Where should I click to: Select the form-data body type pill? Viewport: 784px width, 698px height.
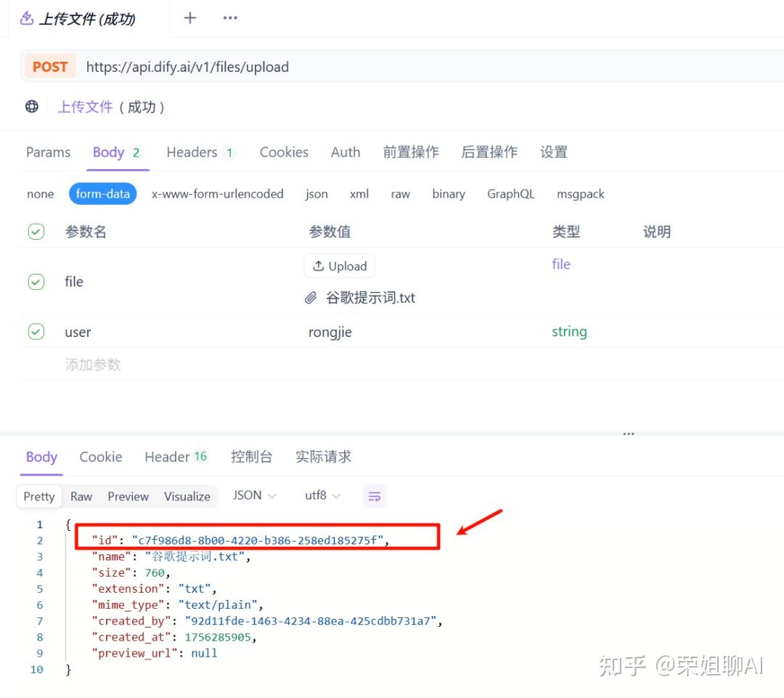tap(102, 194)
